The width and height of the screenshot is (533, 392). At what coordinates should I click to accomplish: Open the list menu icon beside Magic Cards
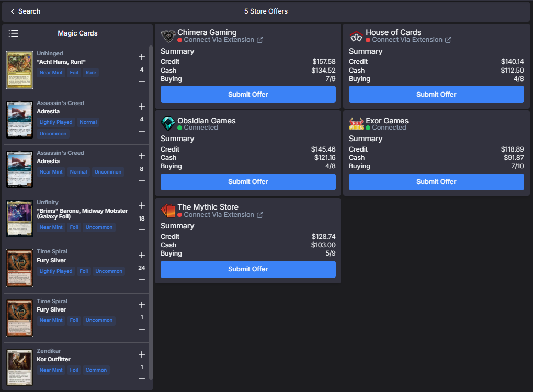tap(14, 33)
